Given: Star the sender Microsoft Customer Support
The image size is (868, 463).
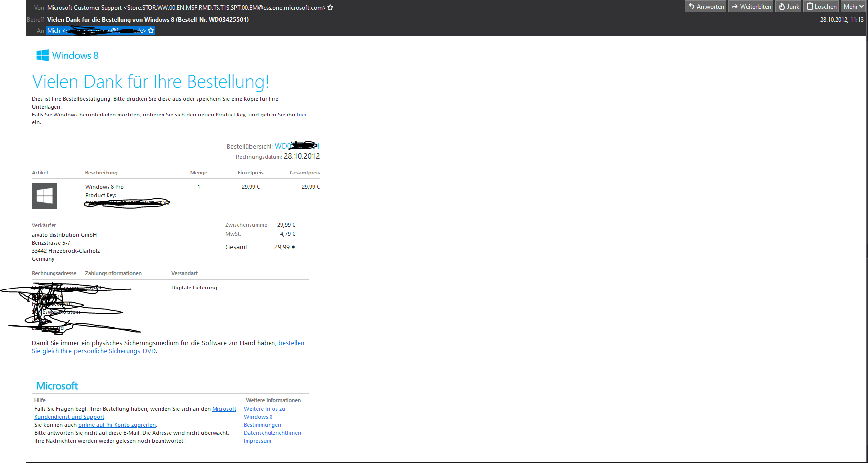Looking at the screenshot, I should pyautogui.click(x=330, y=8).
